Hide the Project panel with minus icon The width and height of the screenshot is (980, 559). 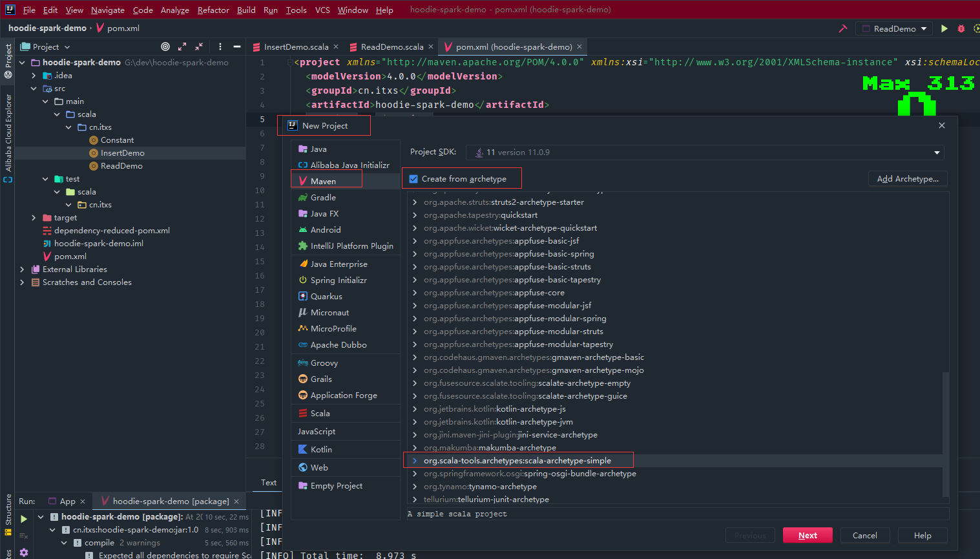(237, 47)
